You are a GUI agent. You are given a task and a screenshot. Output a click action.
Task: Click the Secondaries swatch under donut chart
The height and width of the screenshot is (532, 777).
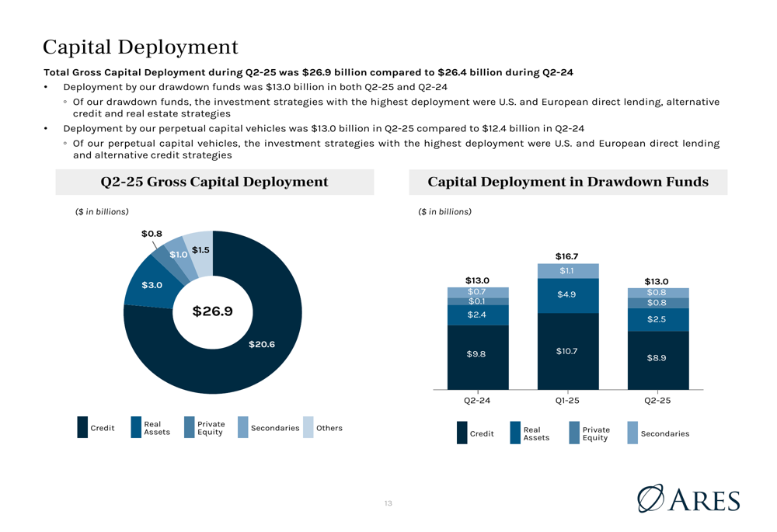pyautogui.click(x=242, y=427)
